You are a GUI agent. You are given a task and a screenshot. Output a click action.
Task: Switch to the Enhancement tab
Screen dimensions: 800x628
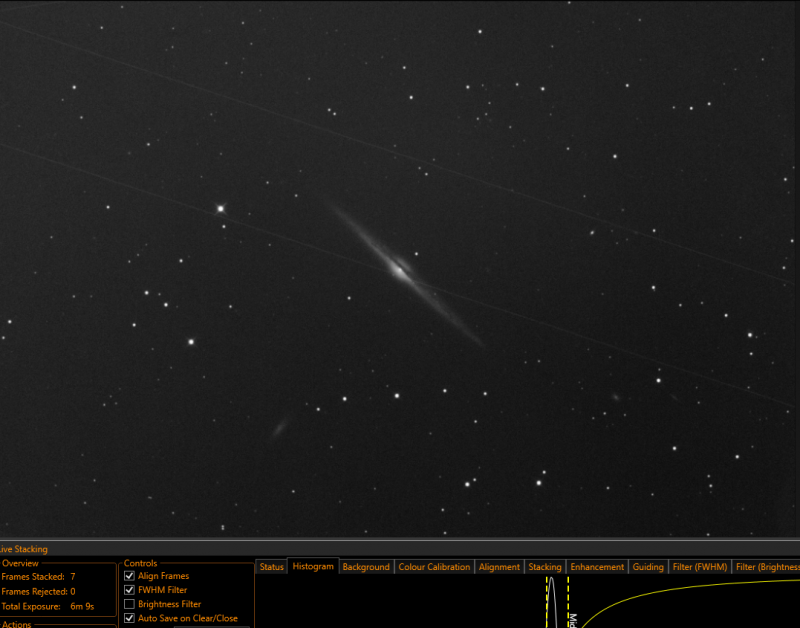(597, 567)
